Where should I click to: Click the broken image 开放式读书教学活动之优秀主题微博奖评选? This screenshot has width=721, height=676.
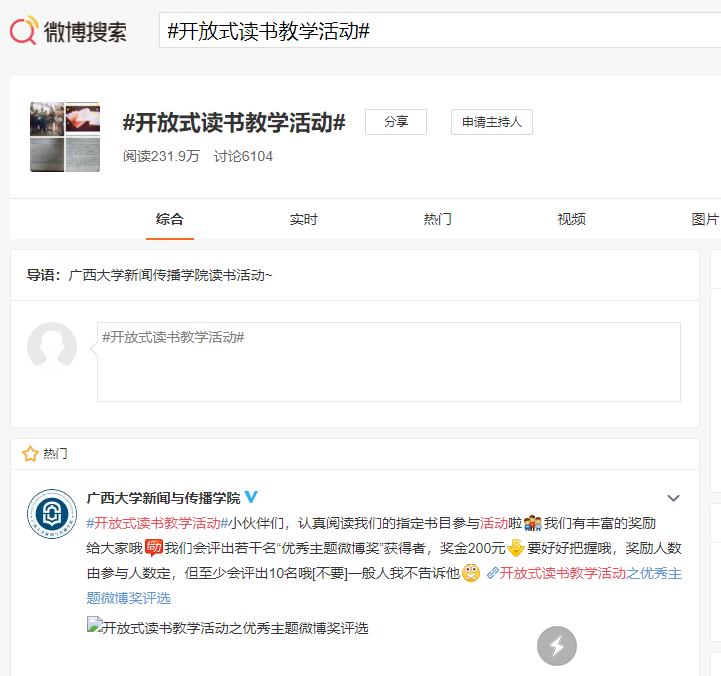click(228, 628)
